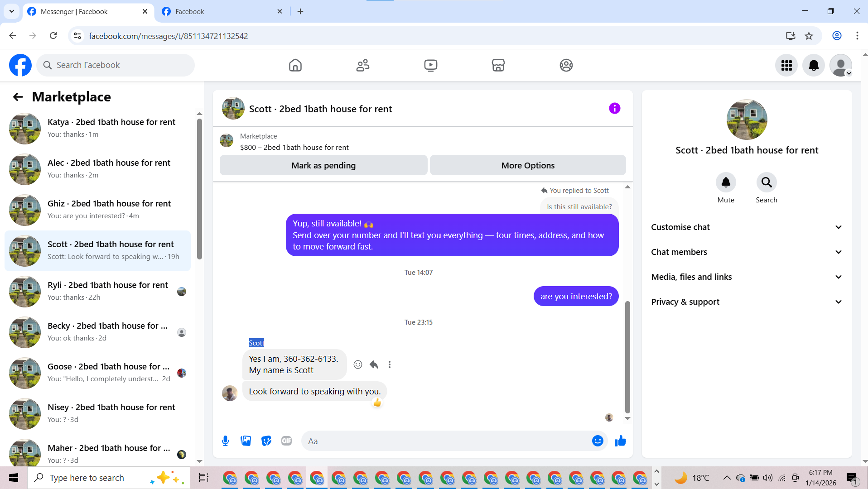Open Windows Task View
The image size is (868, 489).
click(x=204, y=478)
